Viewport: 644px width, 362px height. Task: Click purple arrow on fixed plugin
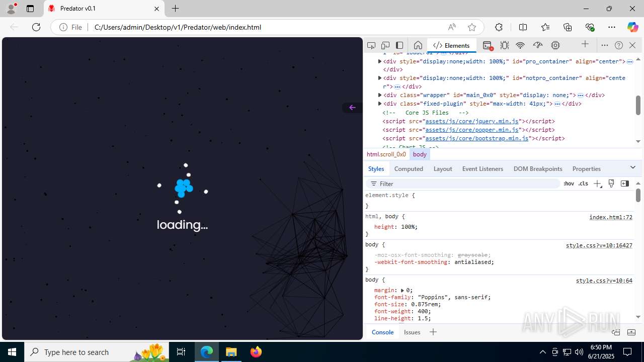[x=352, y=107]
